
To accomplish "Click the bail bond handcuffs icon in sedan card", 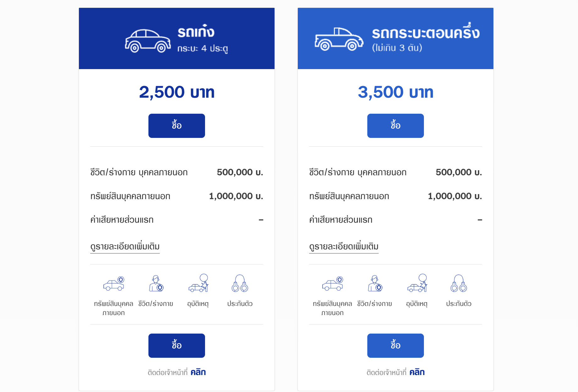I will click(240, 283).
